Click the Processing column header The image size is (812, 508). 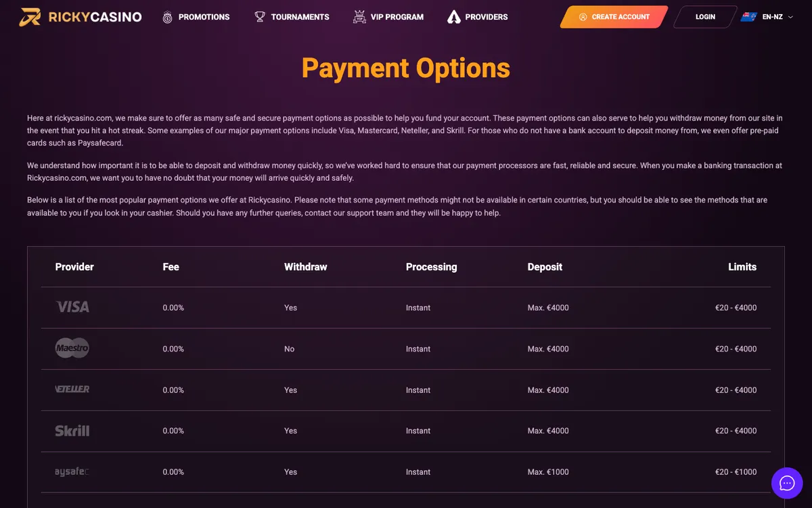(x=432, y=267)
